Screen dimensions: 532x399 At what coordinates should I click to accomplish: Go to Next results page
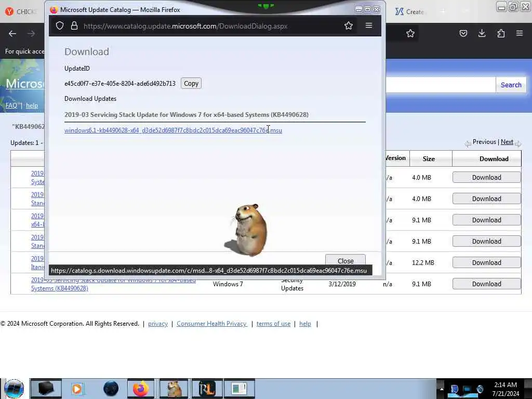[507, 142]
